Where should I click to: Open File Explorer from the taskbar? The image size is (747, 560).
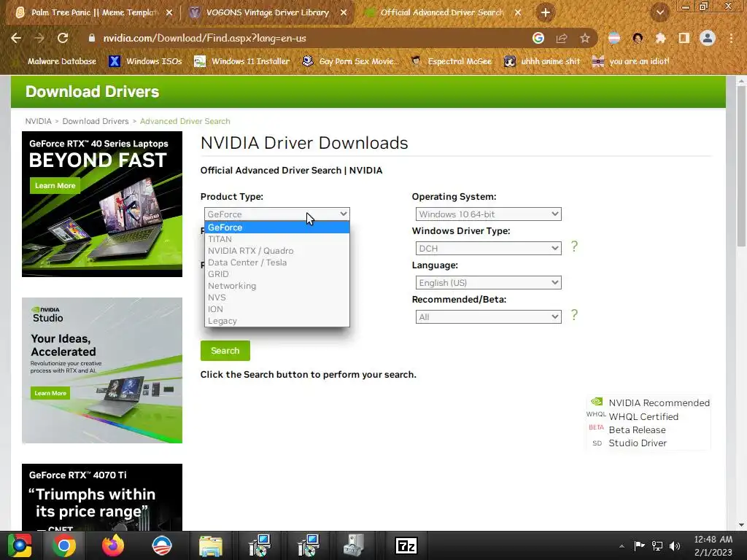coord(211,545)
